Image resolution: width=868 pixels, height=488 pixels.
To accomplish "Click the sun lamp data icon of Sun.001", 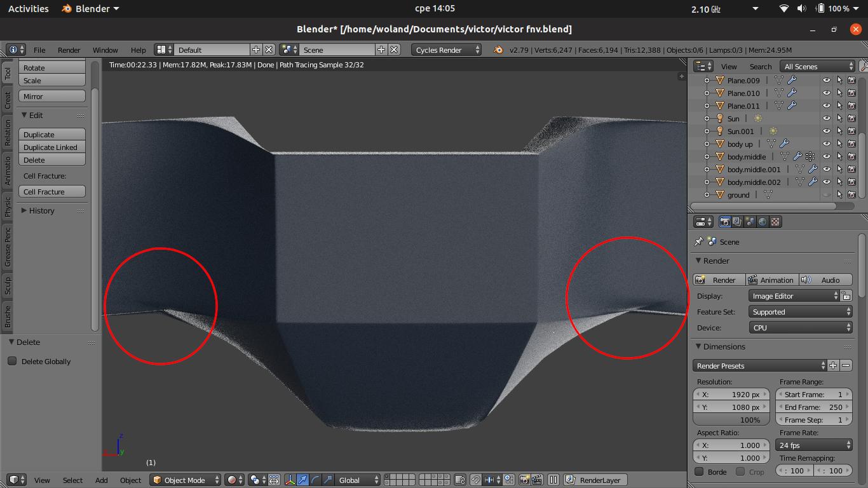I will (x=773, y=132).
